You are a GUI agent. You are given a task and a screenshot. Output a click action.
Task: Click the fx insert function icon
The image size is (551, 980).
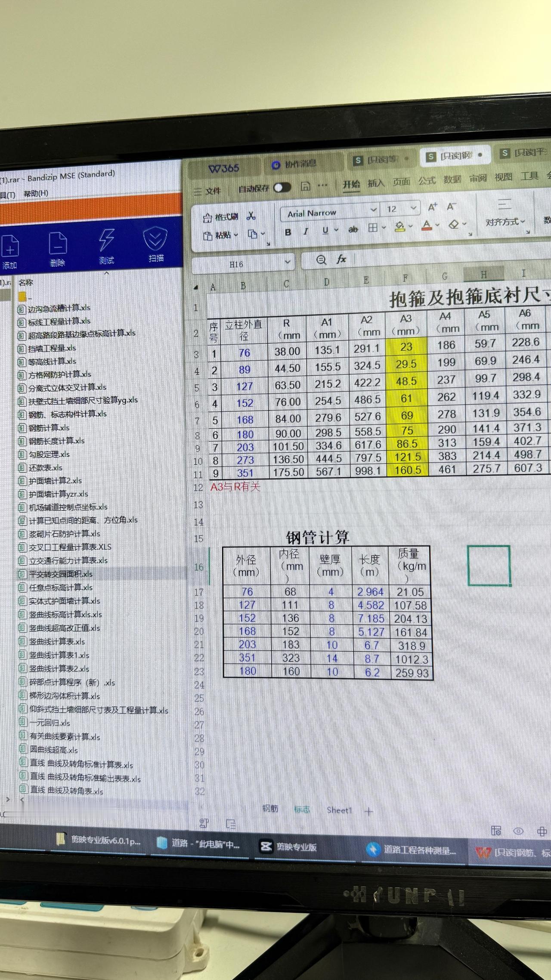click(341, 259)
